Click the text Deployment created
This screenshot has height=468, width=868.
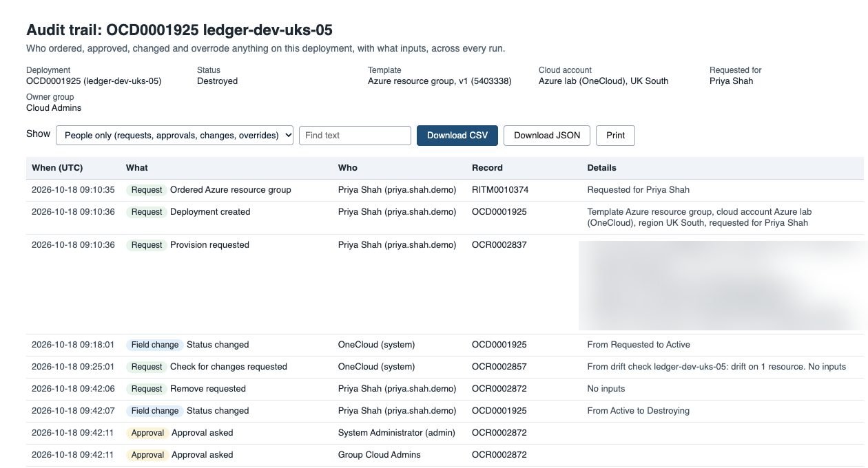point(210,212)
